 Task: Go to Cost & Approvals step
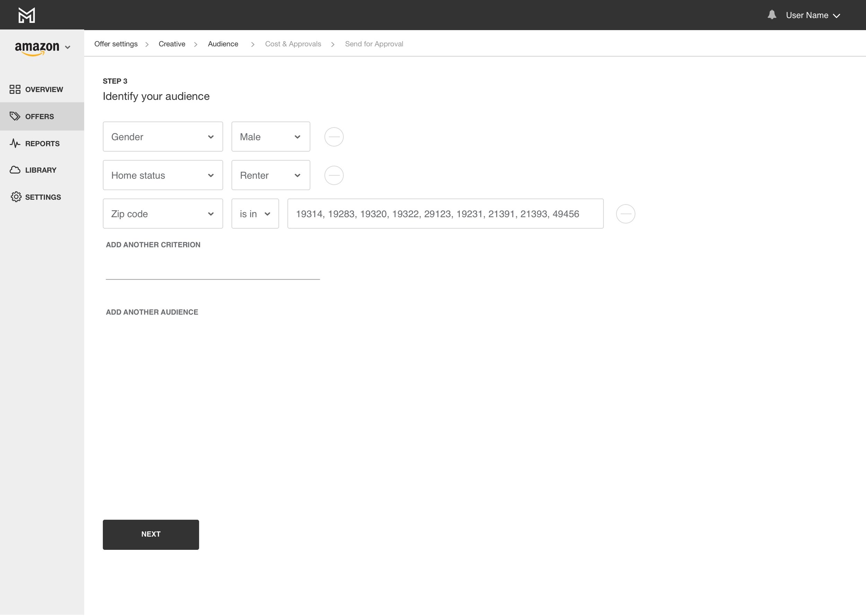click(x=293, y=44)
